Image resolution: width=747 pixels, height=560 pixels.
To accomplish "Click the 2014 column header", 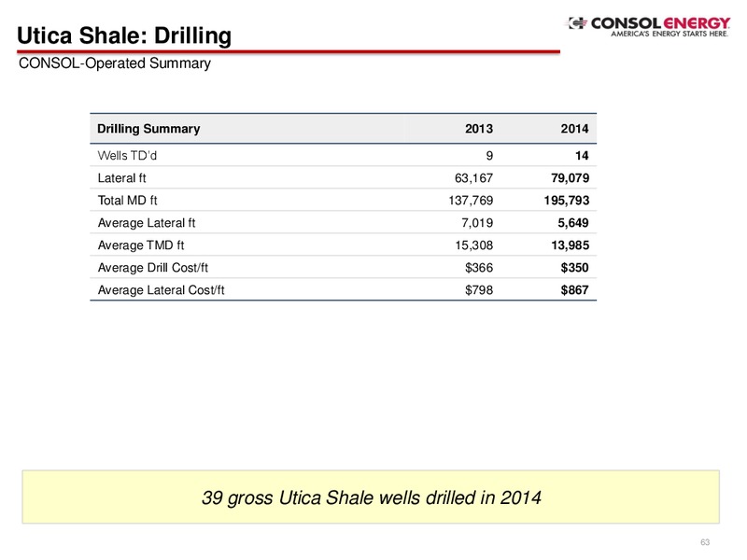I will (574, 129).
